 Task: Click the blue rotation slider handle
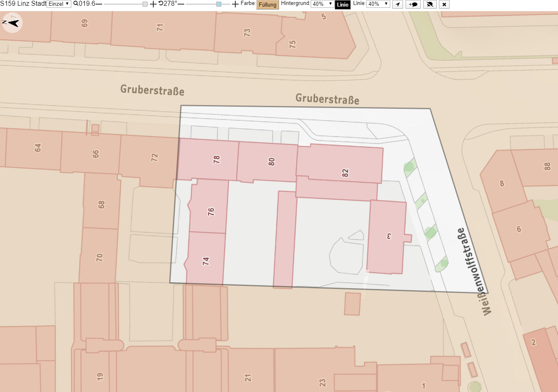(219, 4)
